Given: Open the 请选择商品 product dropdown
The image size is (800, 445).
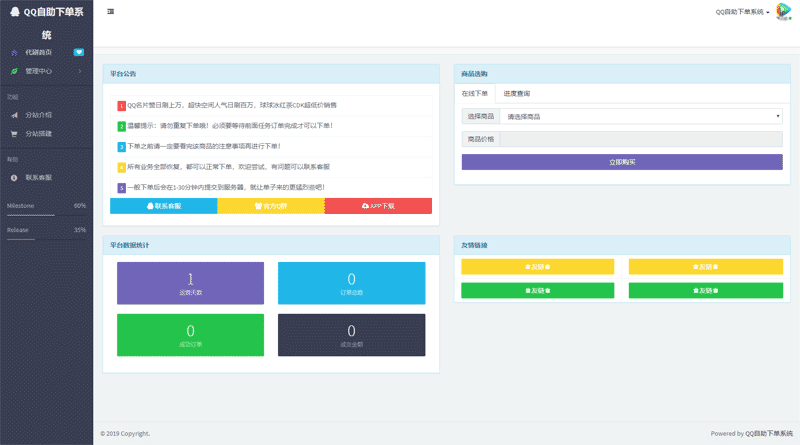Looking at the screenshot, I should click(641, 116).
